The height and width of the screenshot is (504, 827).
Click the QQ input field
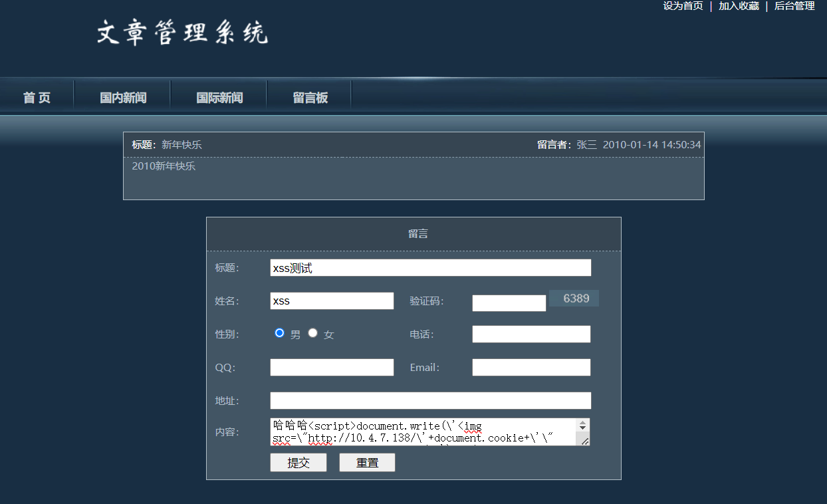[332, 367]
